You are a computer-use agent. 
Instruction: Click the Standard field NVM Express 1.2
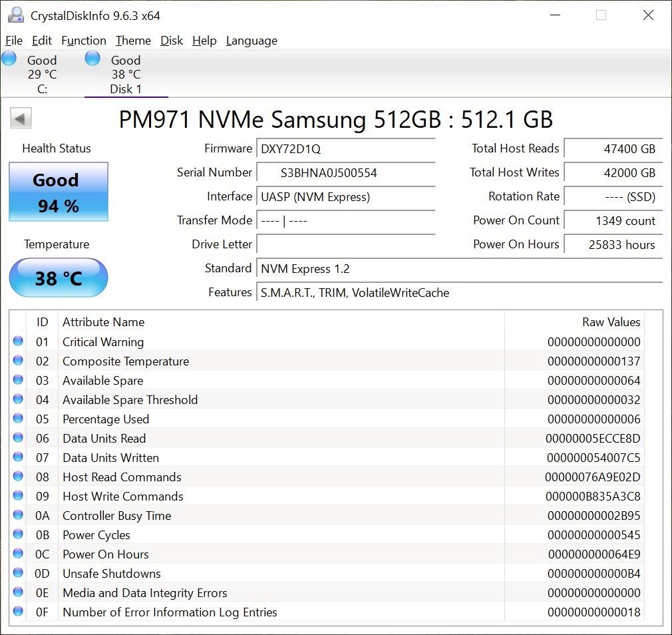point(460,269)
